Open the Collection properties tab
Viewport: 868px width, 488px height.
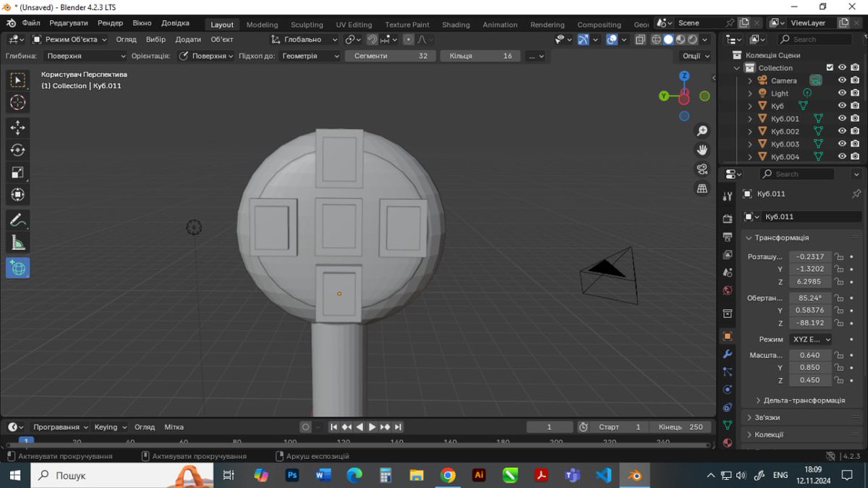tap(728, 314)
